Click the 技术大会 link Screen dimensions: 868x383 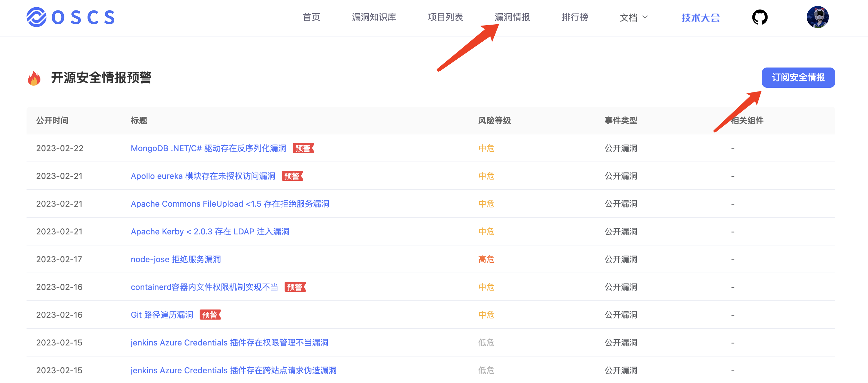click(700, 17)
